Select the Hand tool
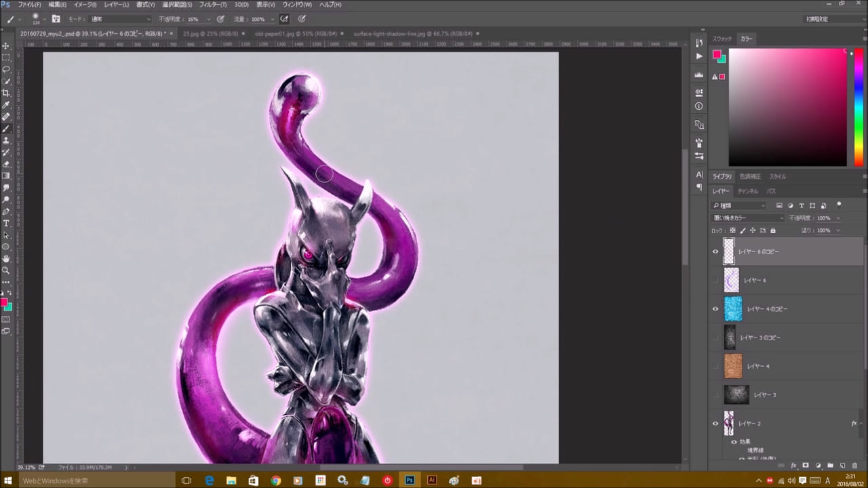The height and width of the screenshot is (488, 868). [x=6, y=258]
